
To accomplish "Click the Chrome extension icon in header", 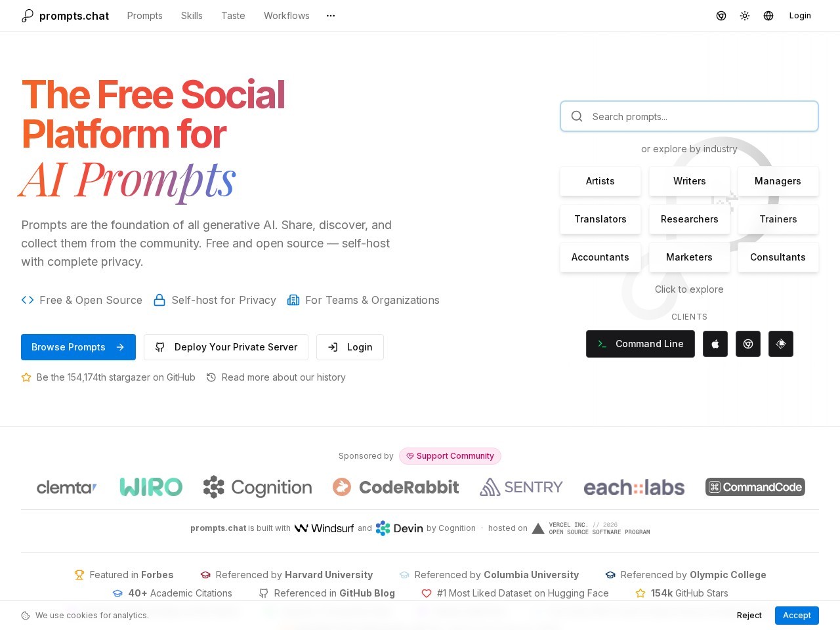I will point(721,16).
